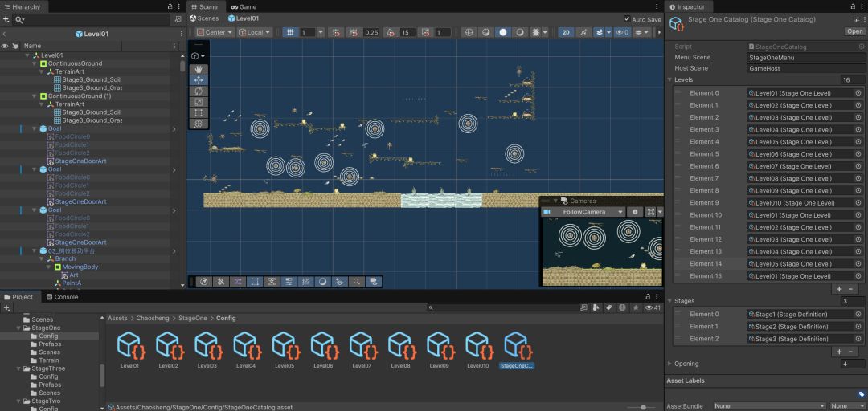The height and width of the screenshot is (411, 868).
Task: Click the grid snapping icon
Action: (290, 32)
